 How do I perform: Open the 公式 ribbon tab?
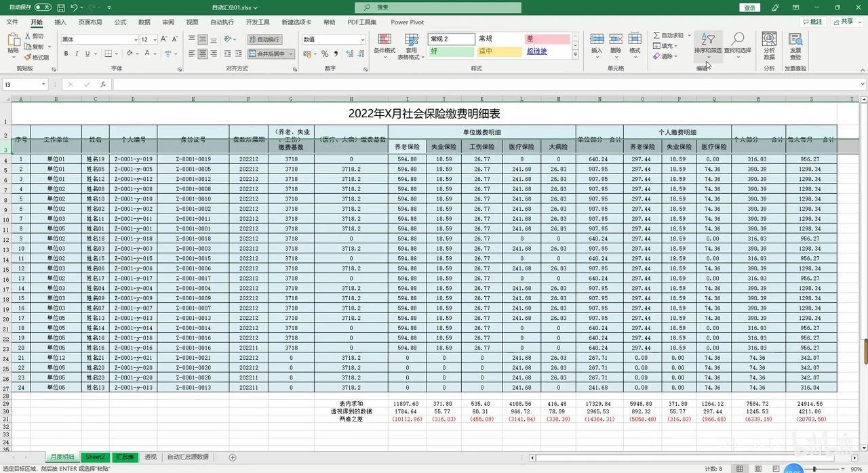[120, 22]
